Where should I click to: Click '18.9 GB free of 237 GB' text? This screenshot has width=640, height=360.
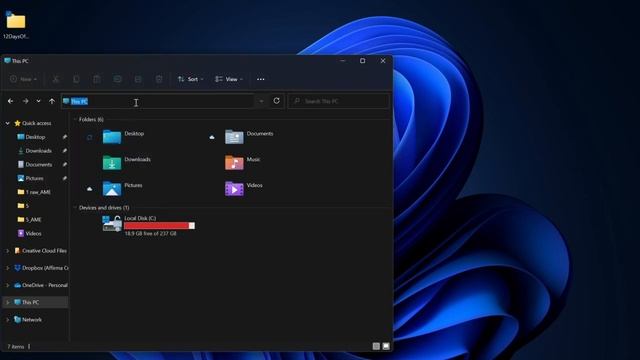click(x=150, y=233)
